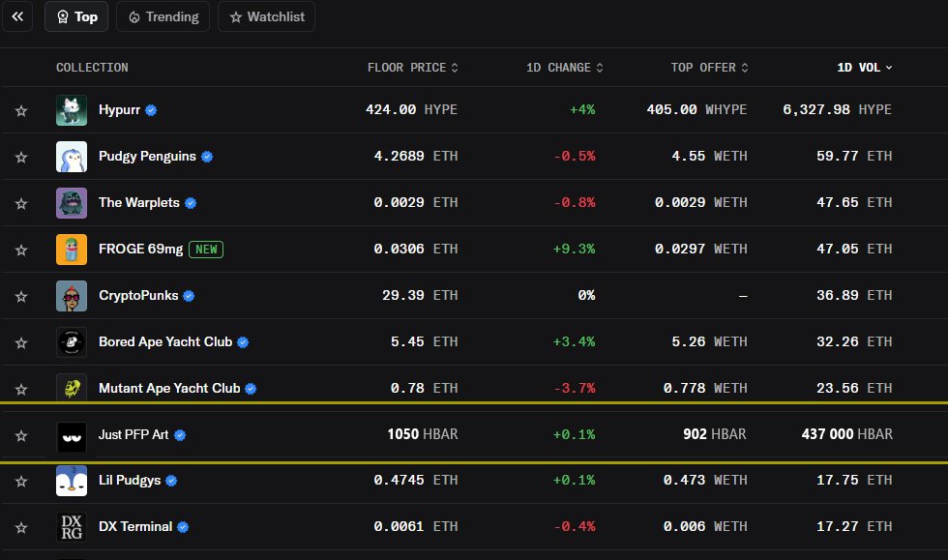Star FROGE 69mg for watchlist
The image size is (948, 560).
21,250
